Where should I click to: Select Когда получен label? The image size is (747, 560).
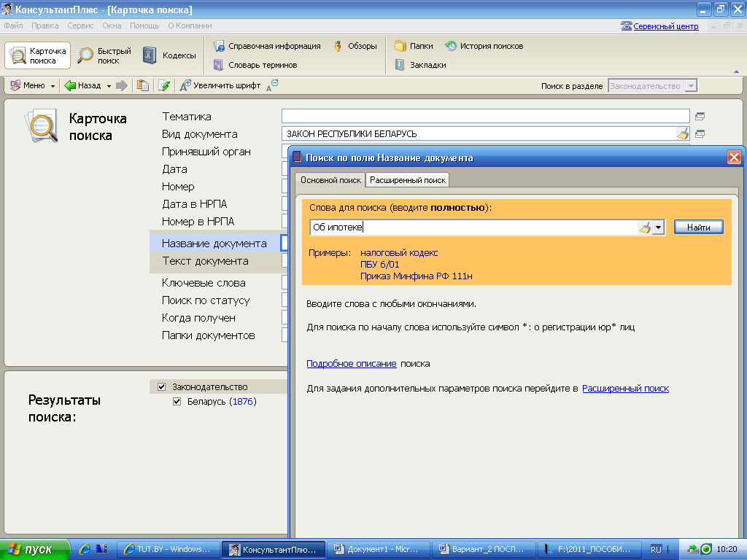tap(198, 318)
